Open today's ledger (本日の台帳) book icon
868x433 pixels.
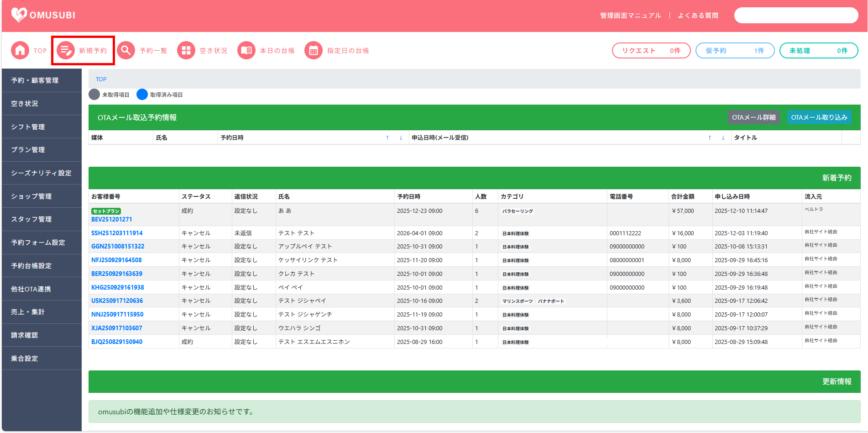[246, 51]
